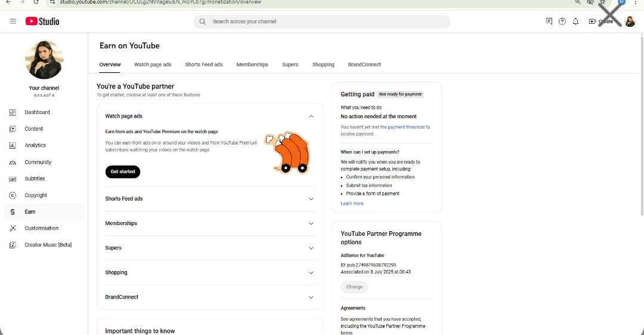Click the Analytics bar chart icon

click(13, 145)
